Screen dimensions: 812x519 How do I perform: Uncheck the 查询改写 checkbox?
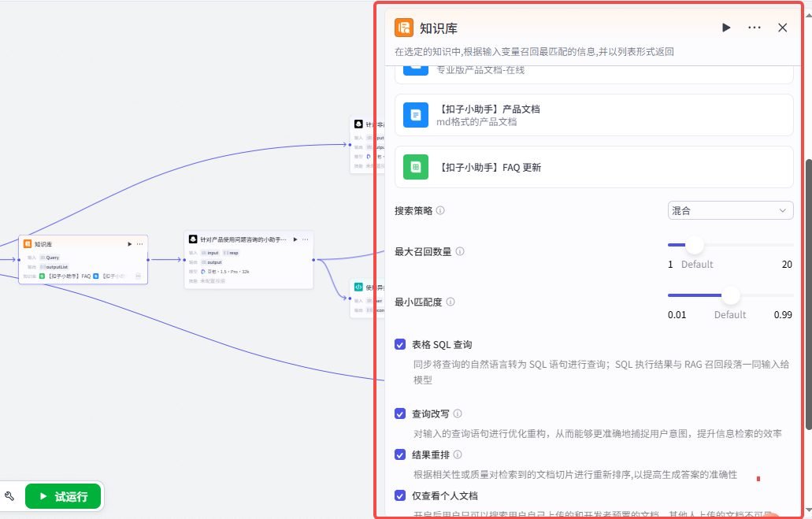400,413
